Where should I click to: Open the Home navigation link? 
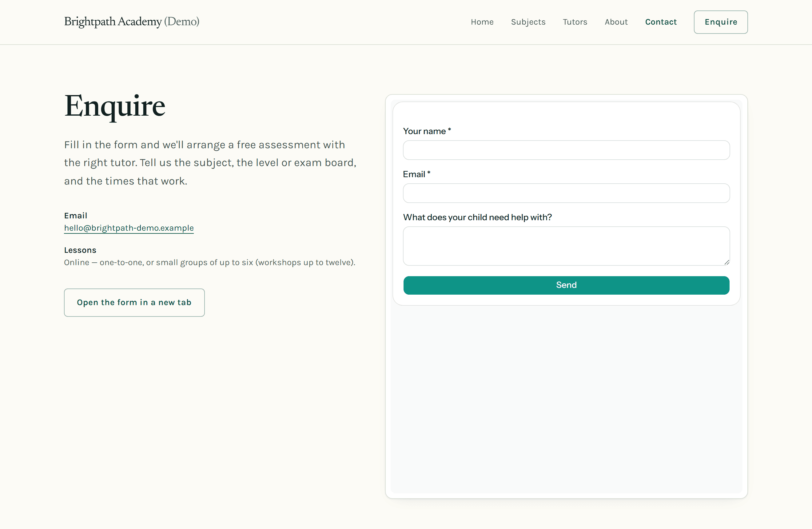point(482,22)
